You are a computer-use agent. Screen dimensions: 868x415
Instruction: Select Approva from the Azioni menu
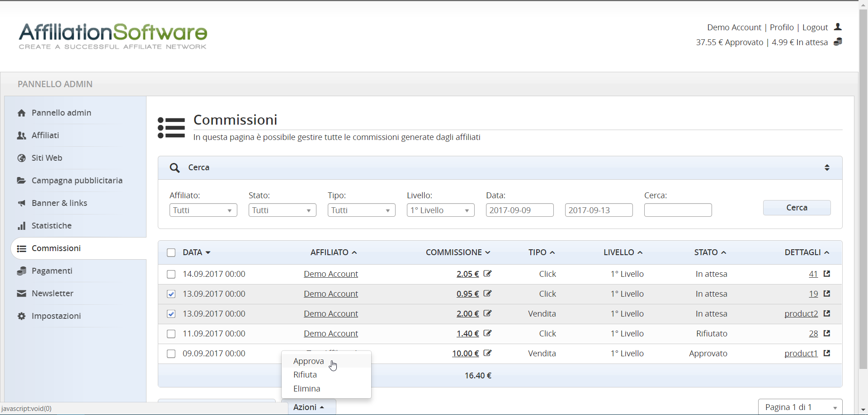click(326, 361)
